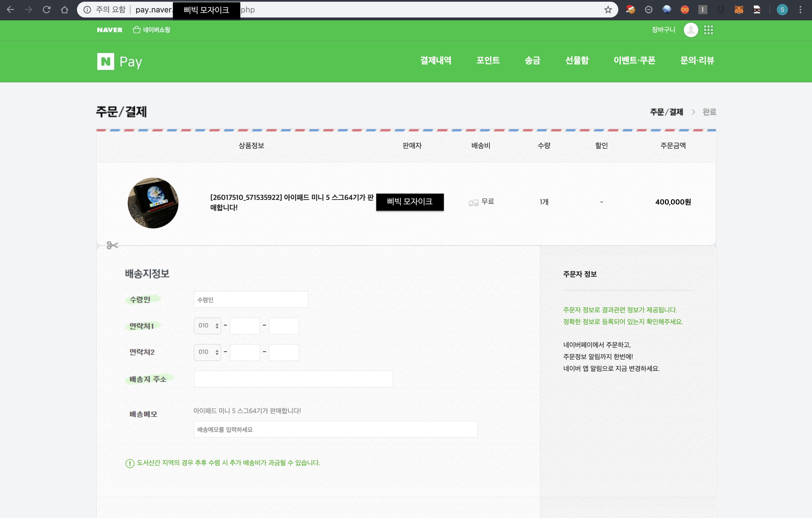Click the product title 아이패드 미니 5 text
Image resolution: width=812 pixels, height=518 pixels.
coord(292,202)
